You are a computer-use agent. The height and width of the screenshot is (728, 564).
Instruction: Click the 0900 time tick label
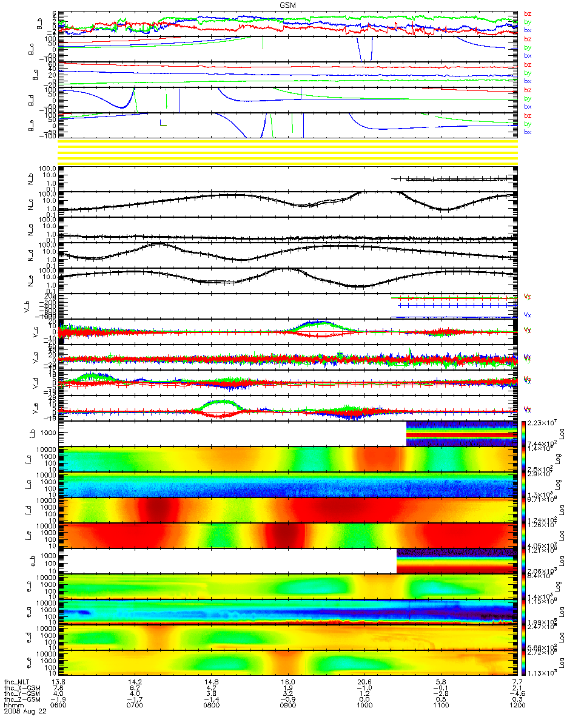tap(287, 705)
